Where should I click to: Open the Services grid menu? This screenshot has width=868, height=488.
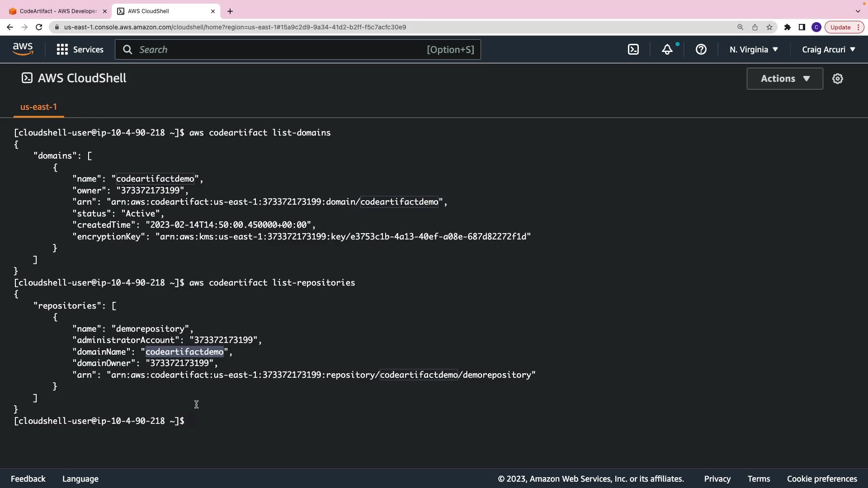80,50
